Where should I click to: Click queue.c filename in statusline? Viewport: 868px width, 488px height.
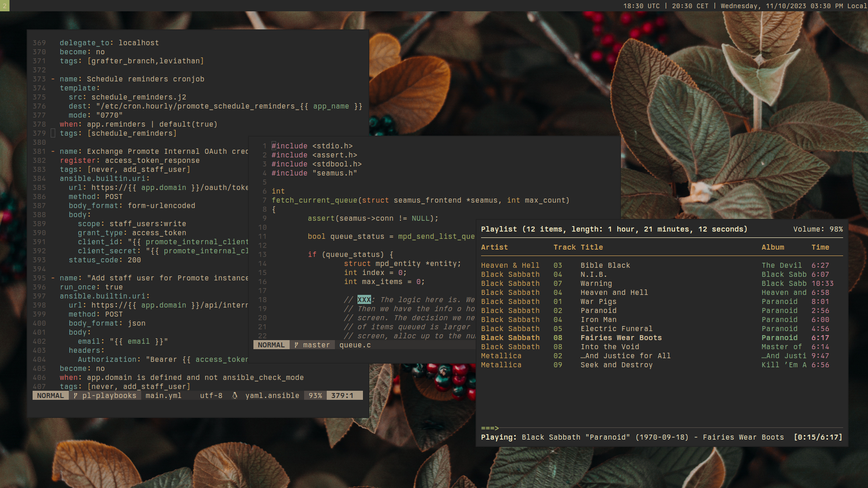(x=355, y=345)
